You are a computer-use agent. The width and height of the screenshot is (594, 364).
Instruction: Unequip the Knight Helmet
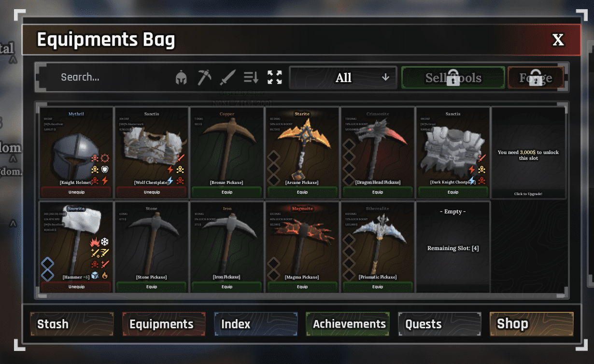[76, 192]
